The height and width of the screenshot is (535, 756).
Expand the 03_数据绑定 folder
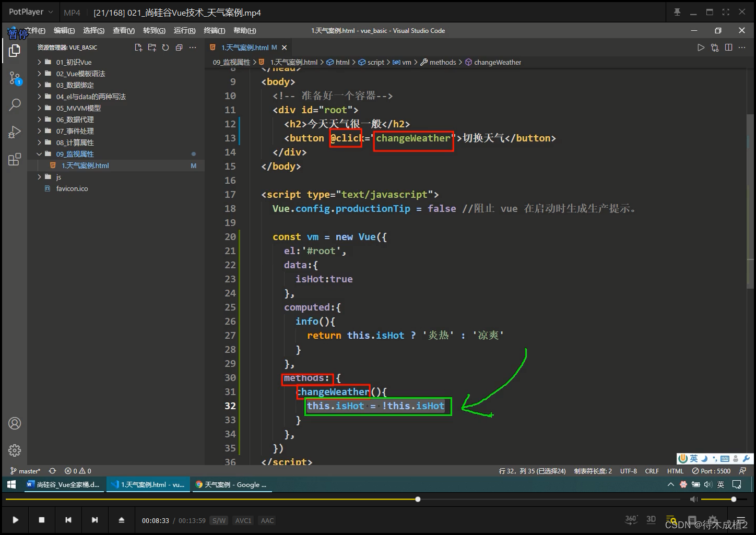pos(39,85)
